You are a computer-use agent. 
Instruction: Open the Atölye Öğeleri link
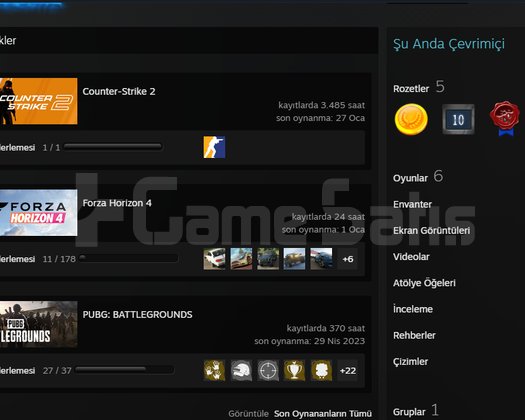click(424, 283)
